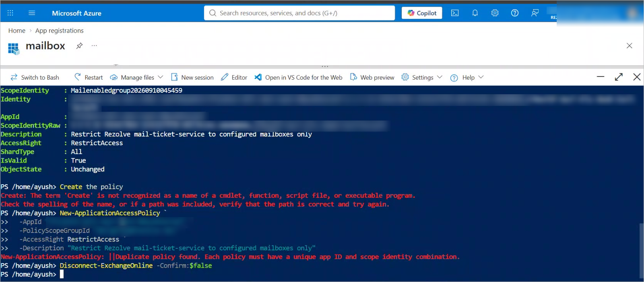Switch to Bash shell

(35, 77)
